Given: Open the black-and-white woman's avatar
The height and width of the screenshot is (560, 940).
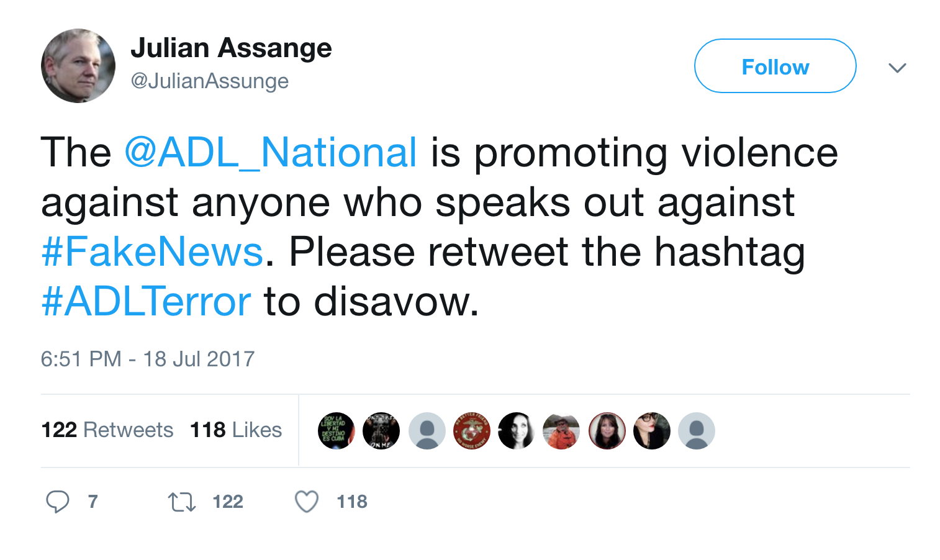Looking at the screenshot, I should point(516,431).
